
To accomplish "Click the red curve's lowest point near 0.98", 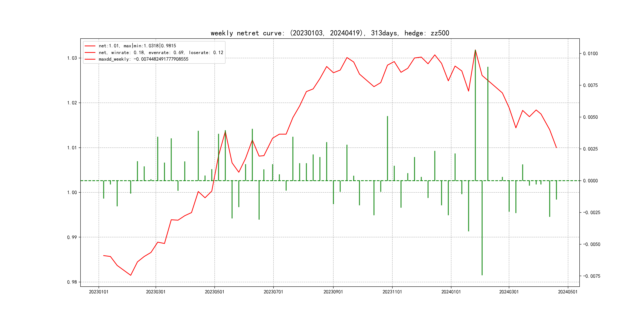I will pos(131,275).
